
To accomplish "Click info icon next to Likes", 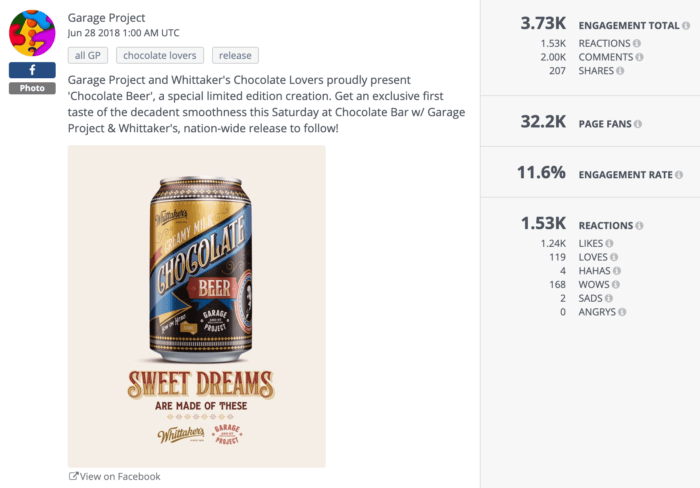I will 609,243.
